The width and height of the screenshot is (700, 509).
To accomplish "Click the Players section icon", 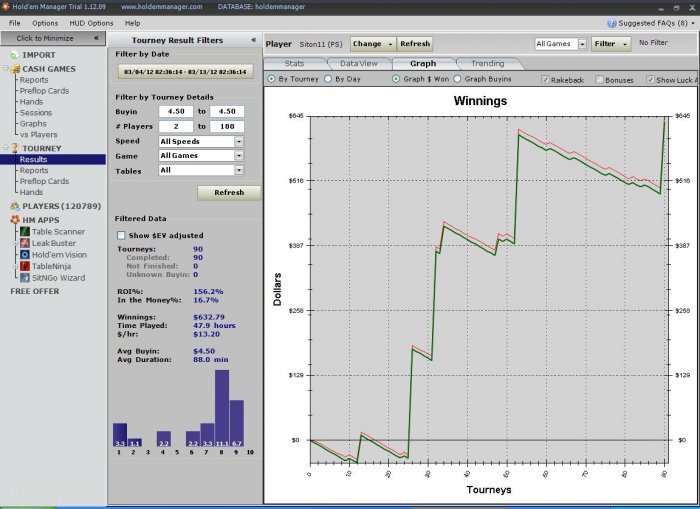I will [14, 206].
